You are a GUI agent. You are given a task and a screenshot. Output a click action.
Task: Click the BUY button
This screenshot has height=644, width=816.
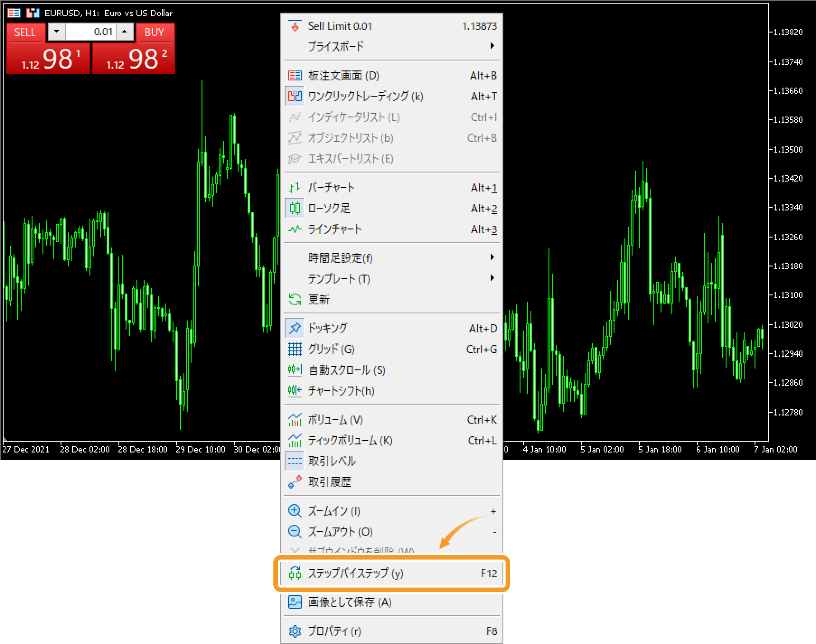[155, 32]
